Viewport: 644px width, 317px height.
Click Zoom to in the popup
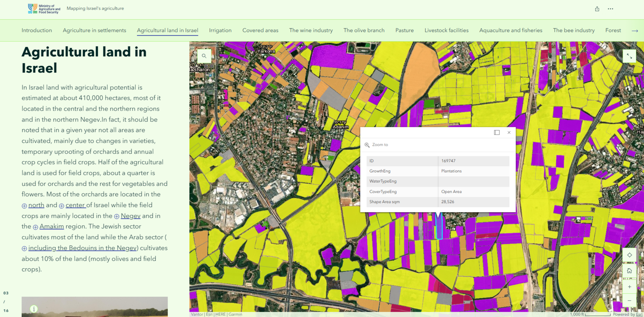376,145
